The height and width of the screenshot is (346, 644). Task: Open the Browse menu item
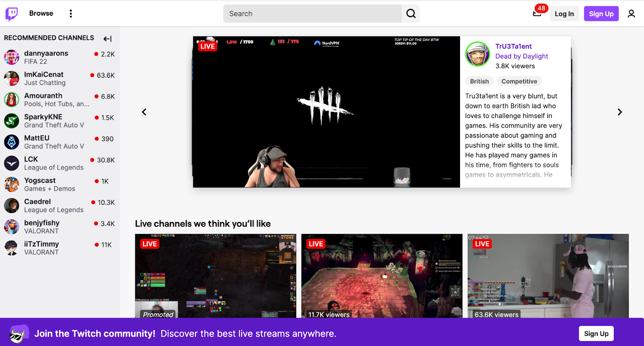coord(41,13)
